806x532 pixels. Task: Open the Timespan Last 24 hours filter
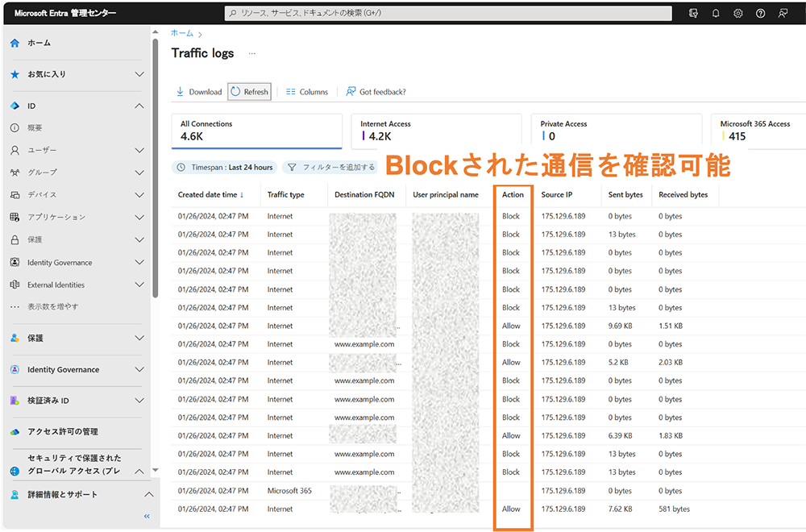click(225, 168)
